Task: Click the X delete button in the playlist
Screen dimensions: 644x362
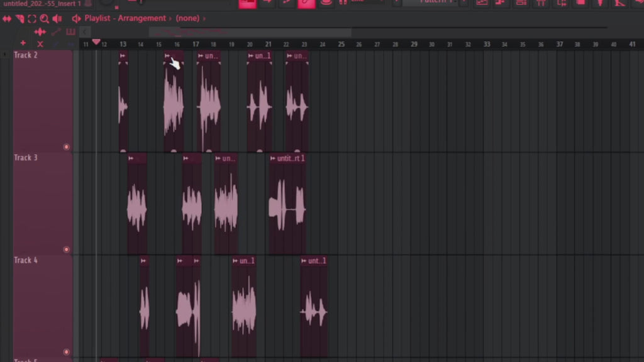Action: (40, 44)
